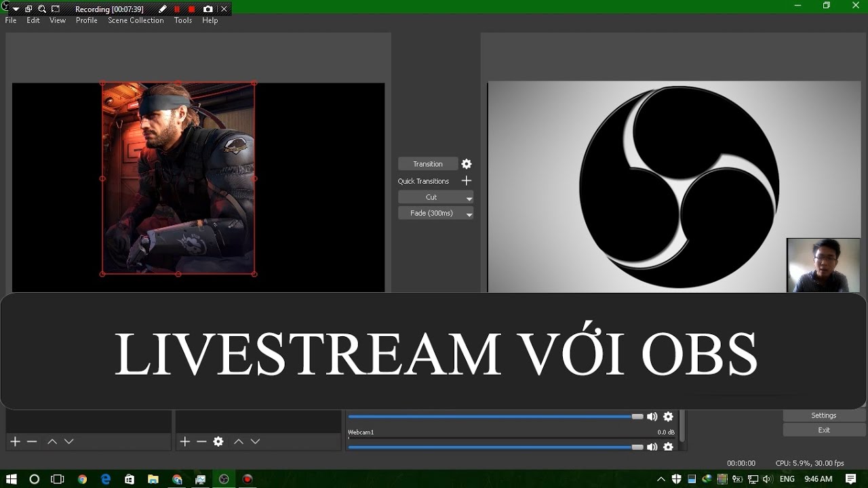Open the Cut transition dropdown

(469, 197)
